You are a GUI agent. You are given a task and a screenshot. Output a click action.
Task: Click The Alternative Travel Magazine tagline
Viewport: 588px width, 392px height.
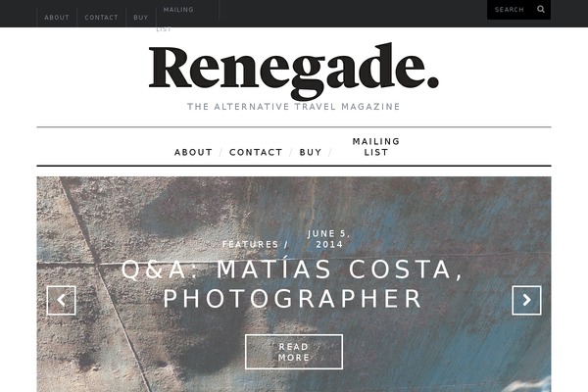click(294, 107)
